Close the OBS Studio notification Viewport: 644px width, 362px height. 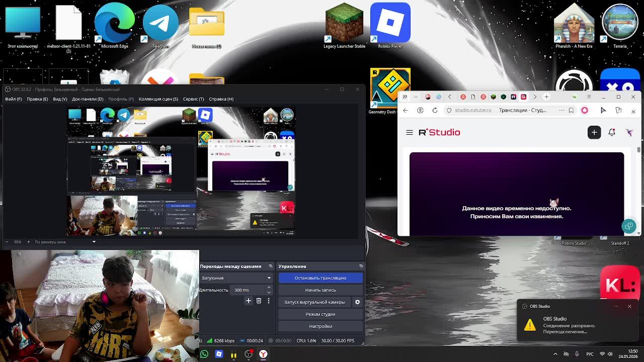click(629, 306)
